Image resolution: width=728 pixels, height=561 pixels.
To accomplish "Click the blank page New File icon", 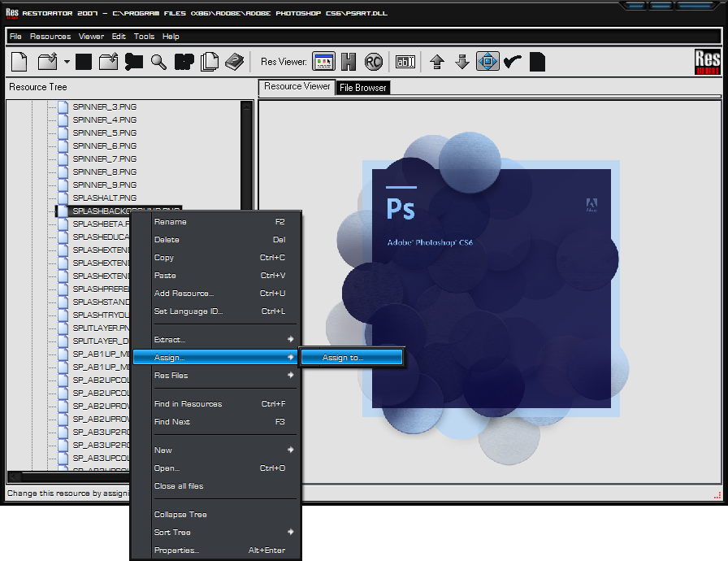I will [x=19, y=62].
